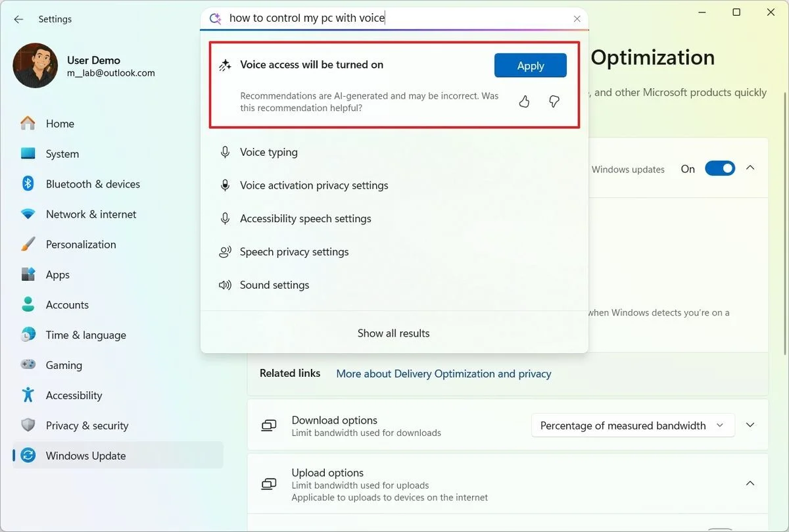The width and height of the screenshot is (789, 532).
Task: Open Percentage of measured bandwidth dropdown
Action: click(x=632, y=425)
